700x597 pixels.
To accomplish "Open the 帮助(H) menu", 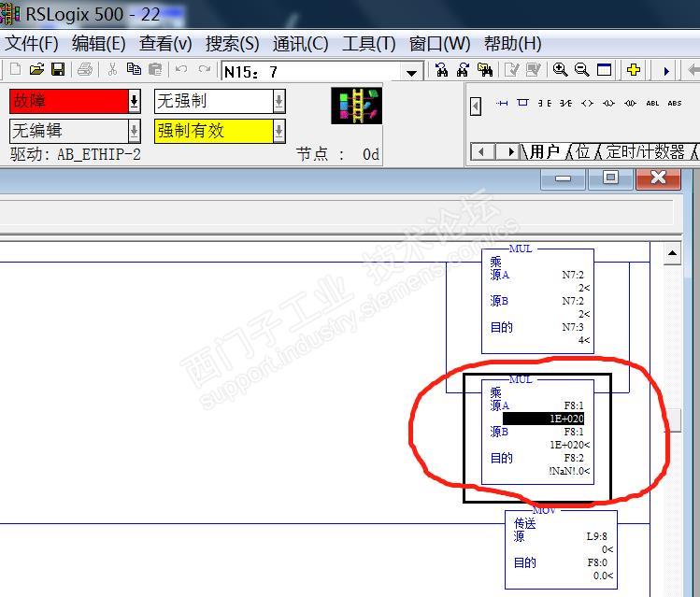I will point(513,44).
